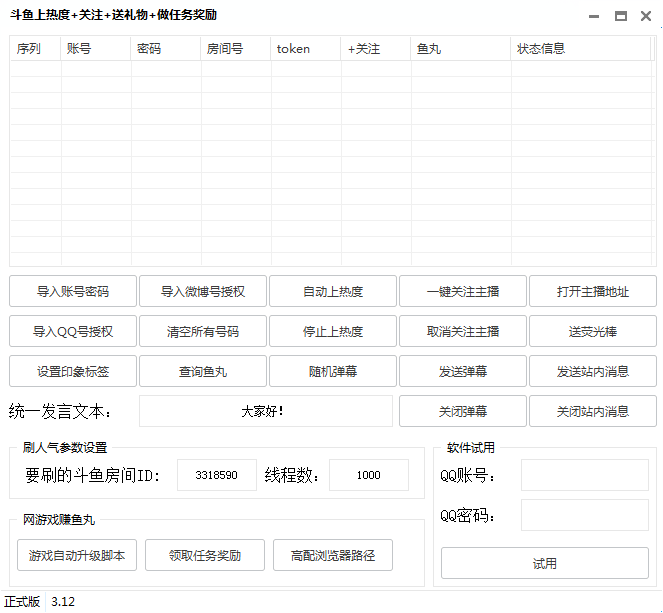663x613 pixels.
Task: Start 自动上热度
Action: tap(333, 292)
